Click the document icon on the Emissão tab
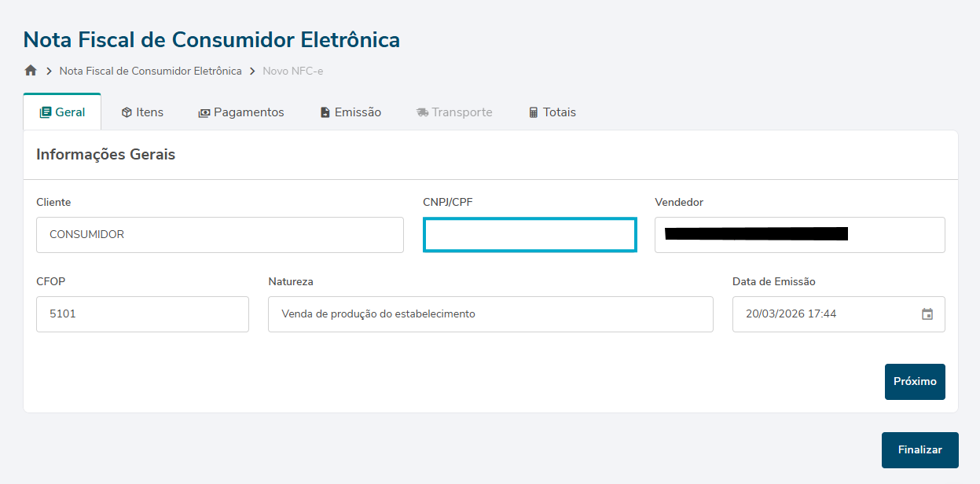The width and height of the screenshot is (980, 484). (x=325, y=112)
